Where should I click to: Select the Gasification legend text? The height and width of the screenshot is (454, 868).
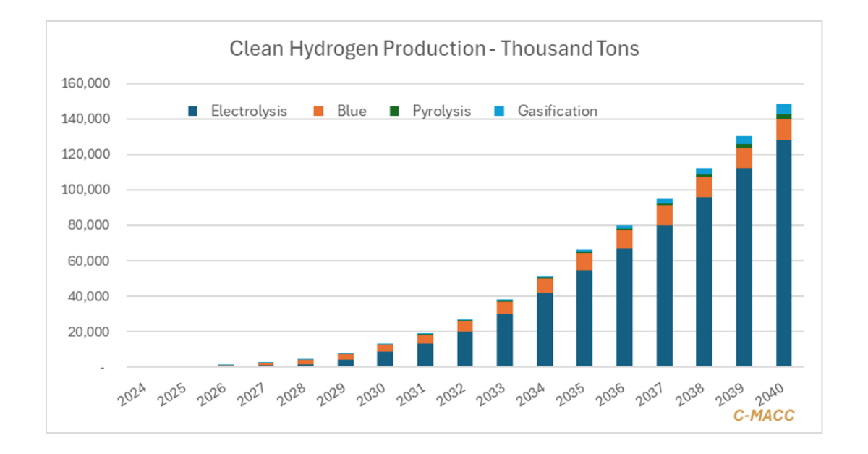tap(557, 112)
